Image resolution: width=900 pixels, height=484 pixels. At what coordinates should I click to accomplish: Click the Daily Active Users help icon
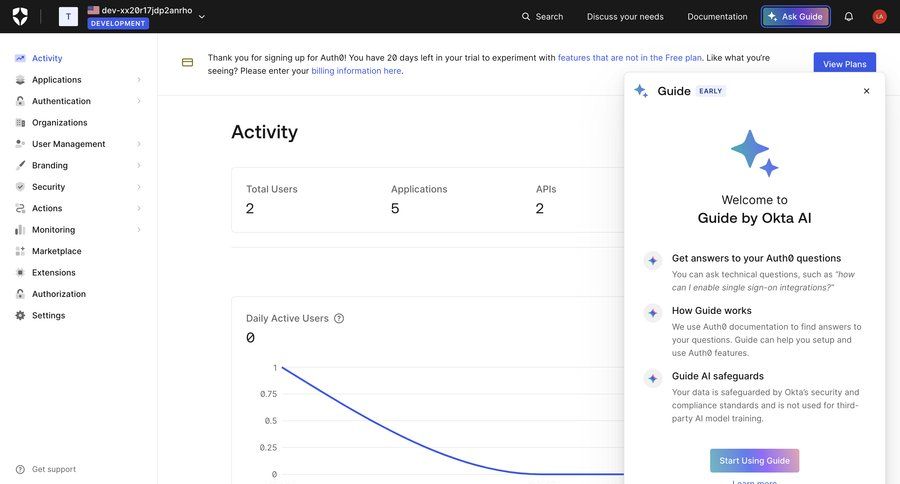(x=339, y=318)
